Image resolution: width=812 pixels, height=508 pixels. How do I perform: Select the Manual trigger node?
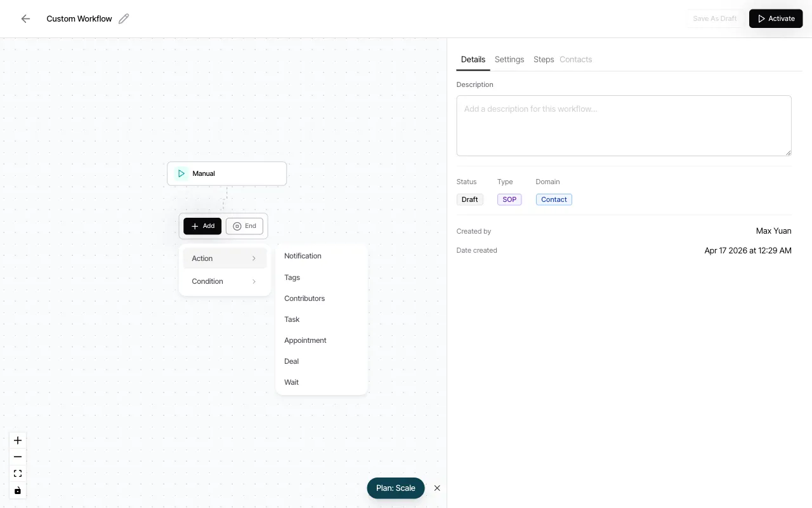tap(226, 173)
